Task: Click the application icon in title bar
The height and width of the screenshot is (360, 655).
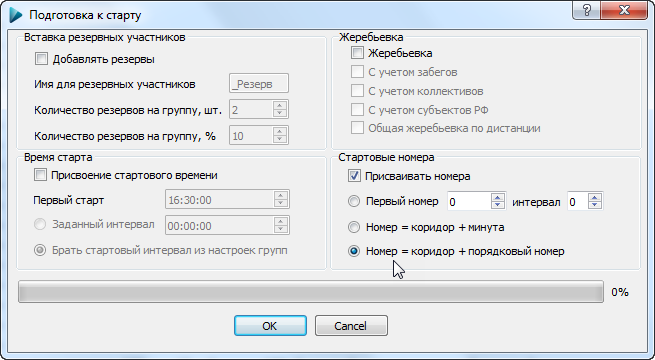Action: [x=15, y=15]
